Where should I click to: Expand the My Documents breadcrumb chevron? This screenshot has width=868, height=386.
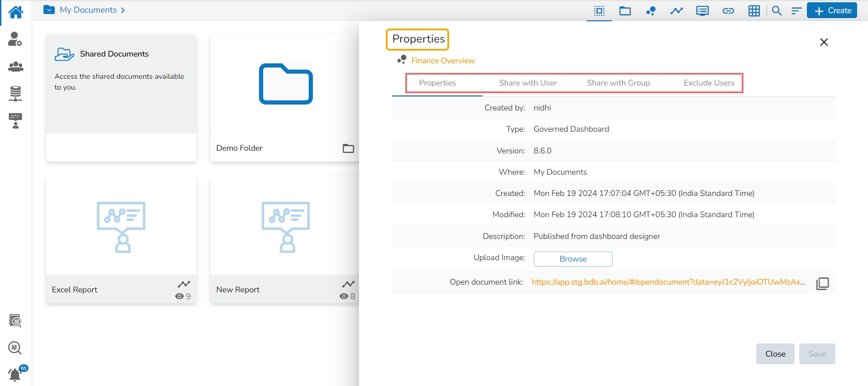(123, 10)
